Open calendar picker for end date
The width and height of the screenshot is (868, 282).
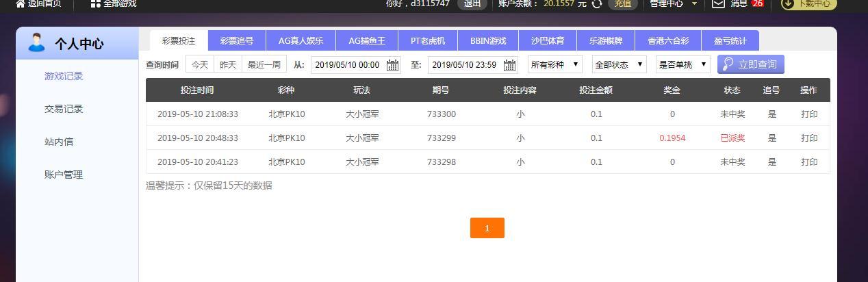coord(510,65)
